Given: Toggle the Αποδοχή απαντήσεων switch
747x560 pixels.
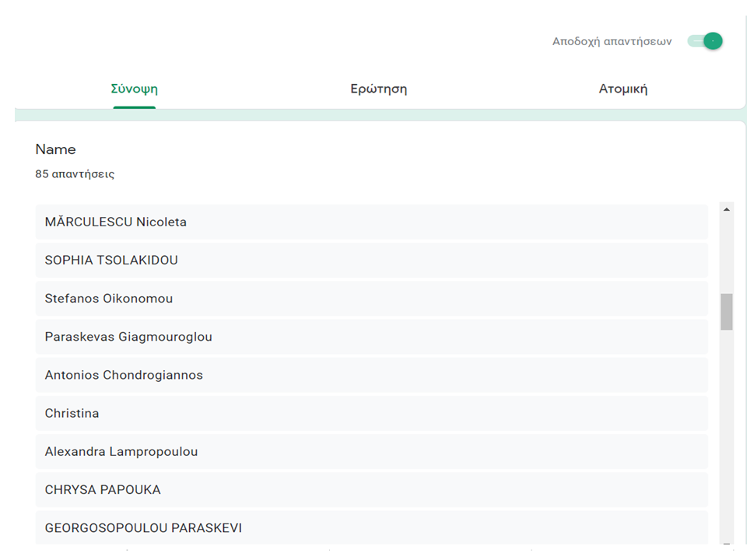Looking at the screenshot, I should point(706,41).
